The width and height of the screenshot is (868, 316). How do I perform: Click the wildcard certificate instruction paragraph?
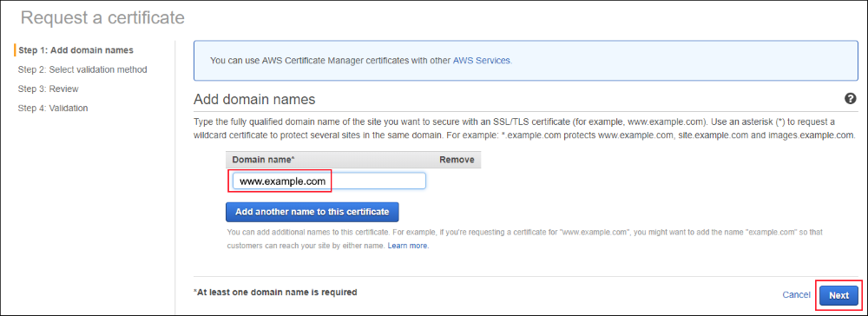tap(525, 128)
